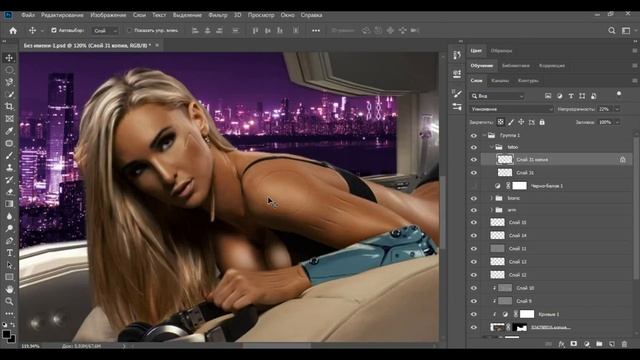Click the layers panel vertical scrollbar
The width and height of the screenshot is (640, 360).
tap(636, 208)
